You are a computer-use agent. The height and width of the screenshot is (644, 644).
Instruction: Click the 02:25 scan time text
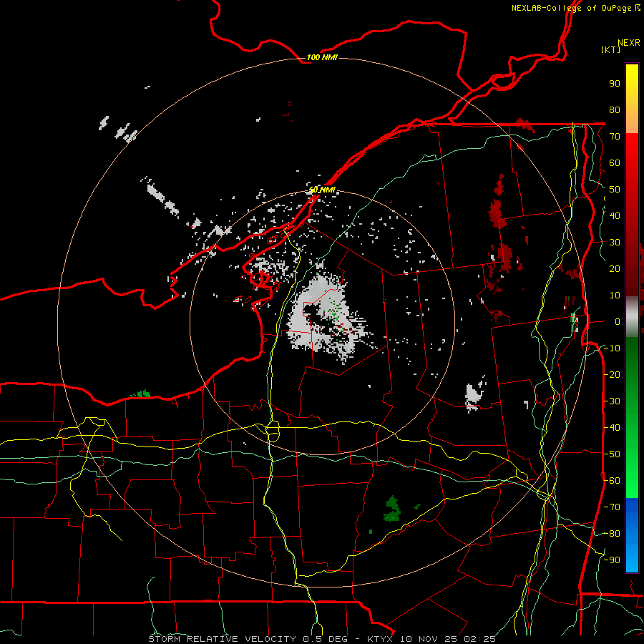pyautogui.click(x=479, y=639)
